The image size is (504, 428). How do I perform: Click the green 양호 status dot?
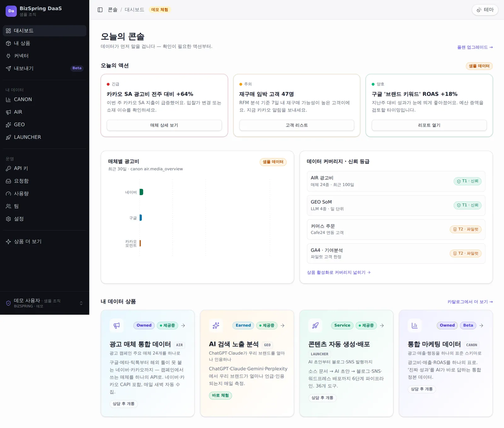[x=373, y=84]
